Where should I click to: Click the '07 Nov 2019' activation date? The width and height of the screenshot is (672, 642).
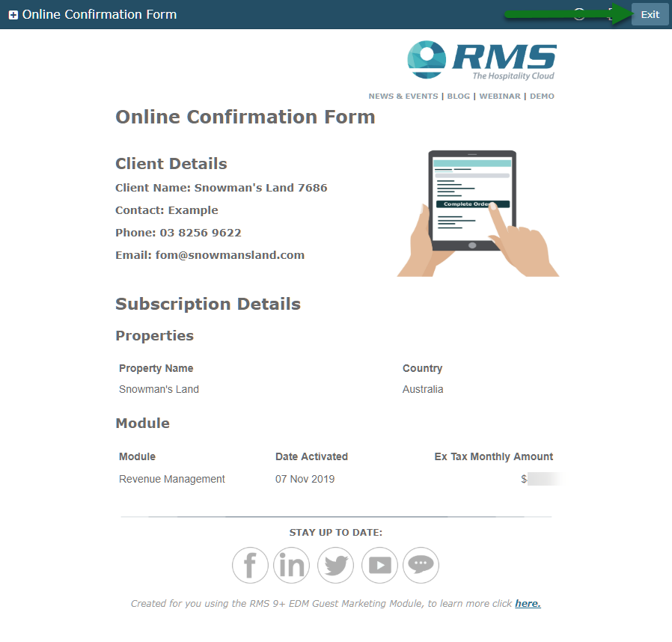(x=305, y=479)
